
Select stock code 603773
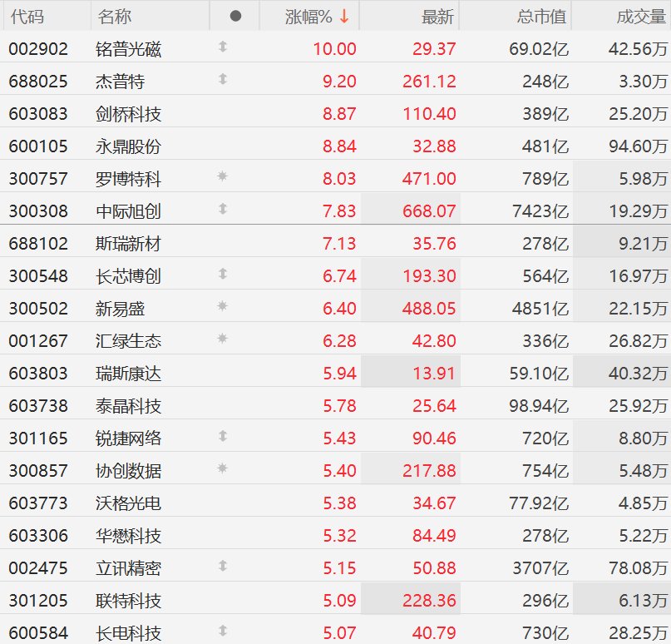[x=38, y=503]
